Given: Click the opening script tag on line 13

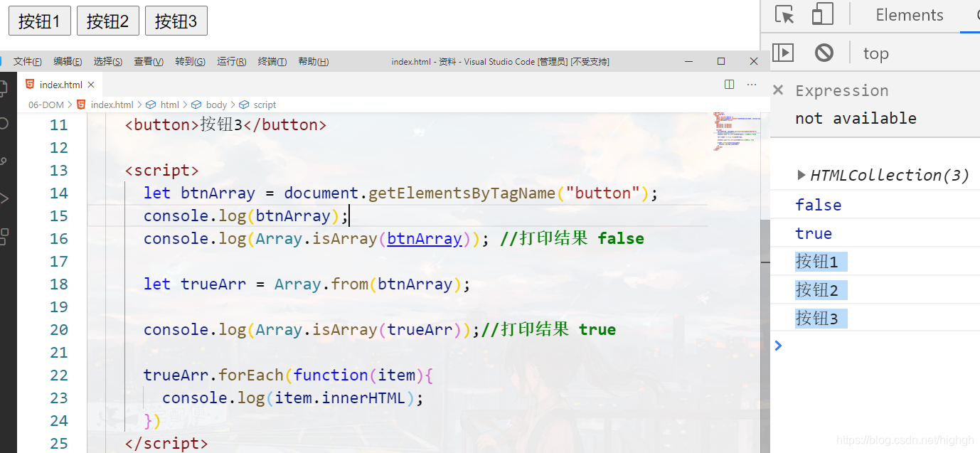Looking at the screenshot, I should click(162, 170).
